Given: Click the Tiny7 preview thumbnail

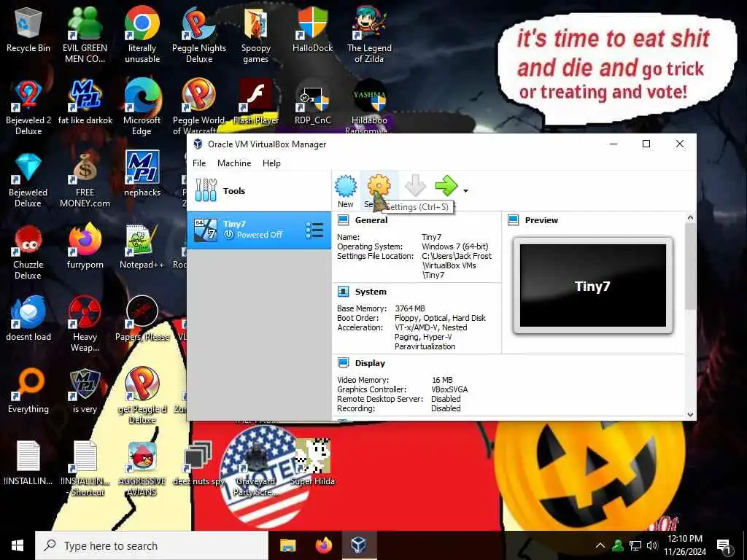Looking at the screenshot, I should coord(592,285).
